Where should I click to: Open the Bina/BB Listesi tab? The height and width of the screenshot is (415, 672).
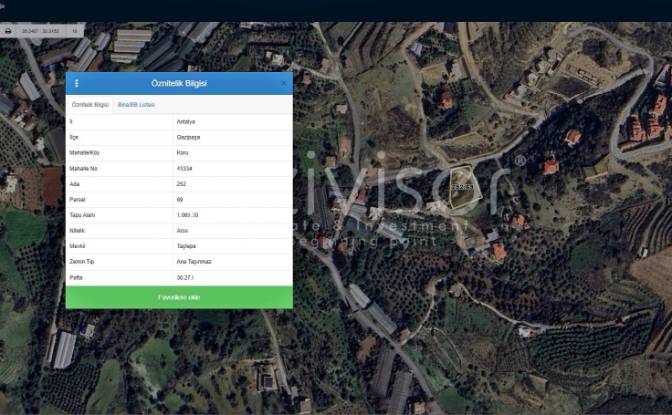(136, 105)
